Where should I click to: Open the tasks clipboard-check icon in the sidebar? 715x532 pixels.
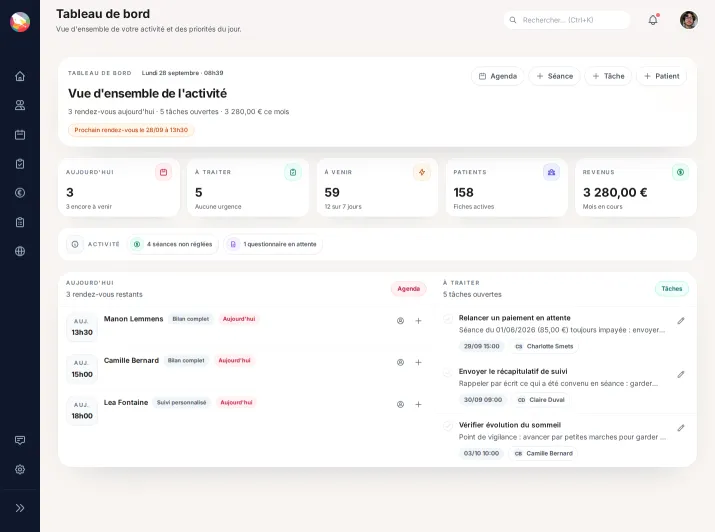click(20, 164)
